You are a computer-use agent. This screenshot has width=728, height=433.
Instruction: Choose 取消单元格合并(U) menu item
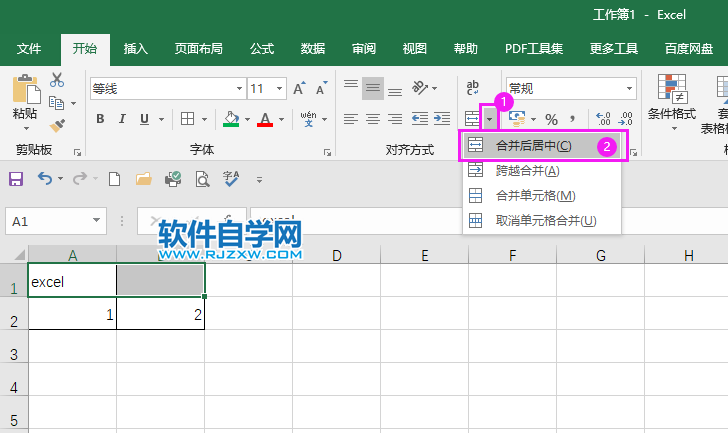(x=542, y=221)
